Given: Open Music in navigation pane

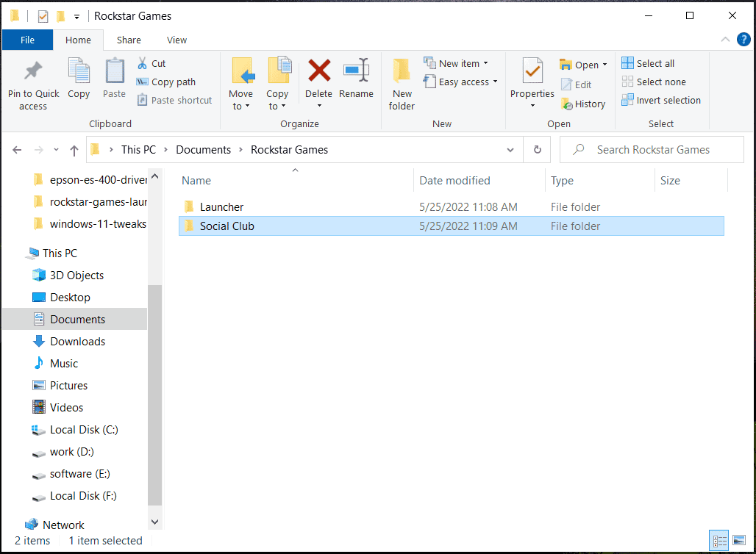Looking at the screenshot, I should click(64, 364).
